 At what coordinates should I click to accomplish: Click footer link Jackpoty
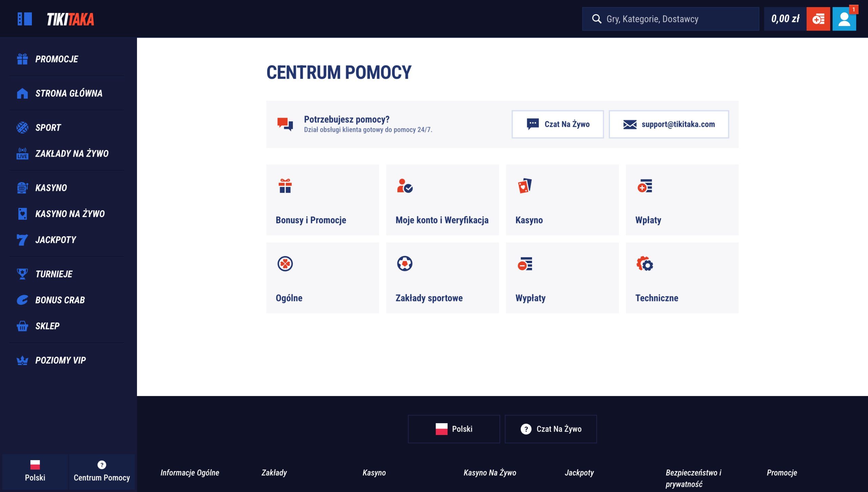click(579, 472)
